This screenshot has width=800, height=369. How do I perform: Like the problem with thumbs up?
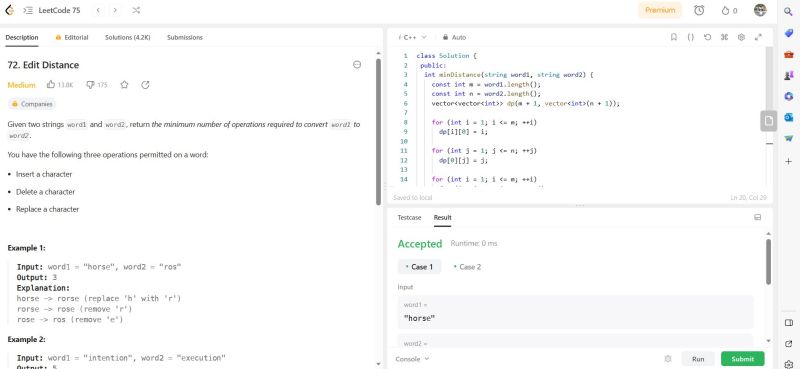(x=51, y=85)
